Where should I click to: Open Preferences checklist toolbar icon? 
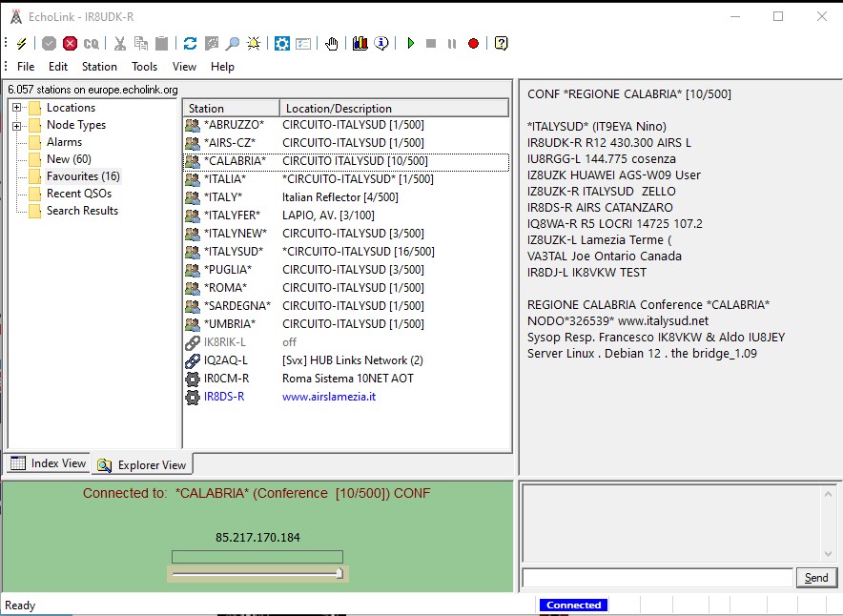coord(303,44)
